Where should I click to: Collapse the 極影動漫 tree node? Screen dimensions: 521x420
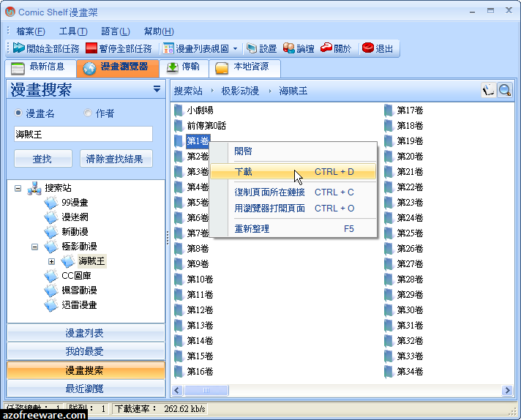pos(34,247)
